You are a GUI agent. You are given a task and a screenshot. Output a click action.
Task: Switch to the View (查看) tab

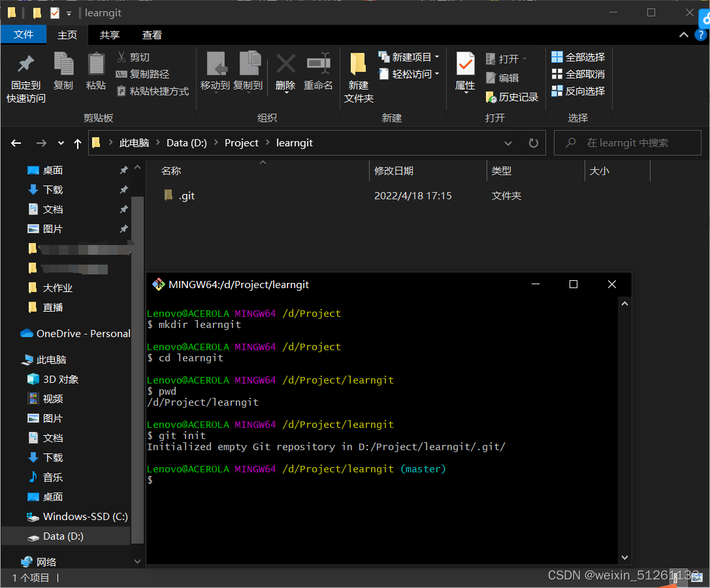pyautogui.click(x=152, y=35)
